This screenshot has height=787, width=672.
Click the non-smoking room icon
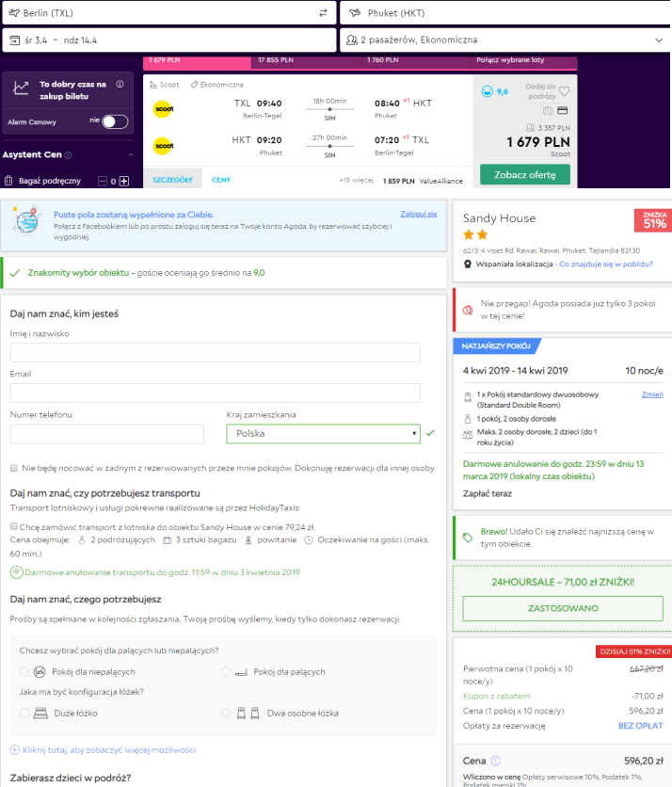(40, 671)
